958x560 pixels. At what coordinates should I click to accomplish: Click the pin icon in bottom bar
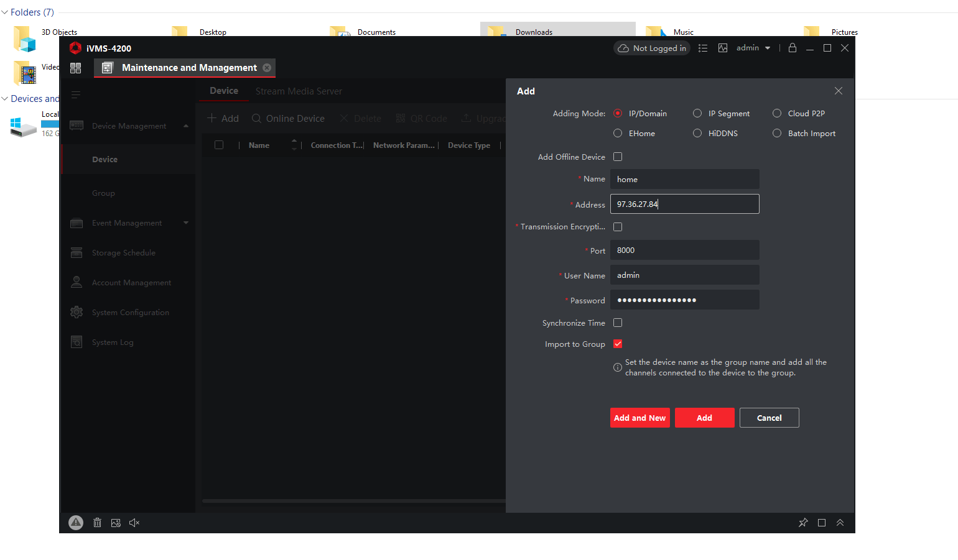coord(803,523)
